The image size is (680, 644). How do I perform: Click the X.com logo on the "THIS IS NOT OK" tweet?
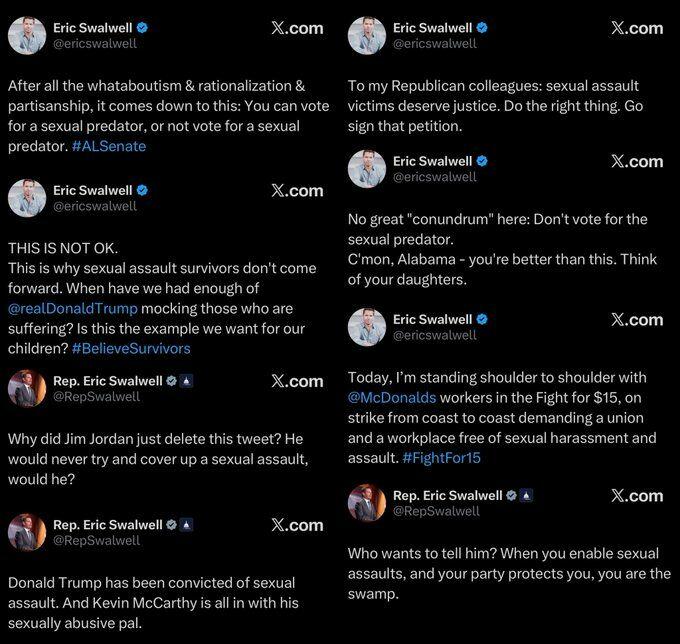pyautogui.click(x=297, y=191)
